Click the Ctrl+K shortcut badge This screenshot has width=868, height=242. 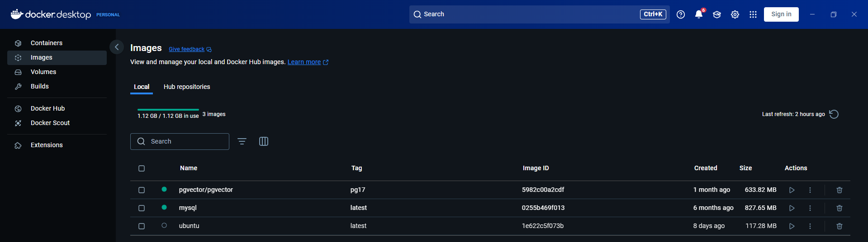click(x=653, y=14)
